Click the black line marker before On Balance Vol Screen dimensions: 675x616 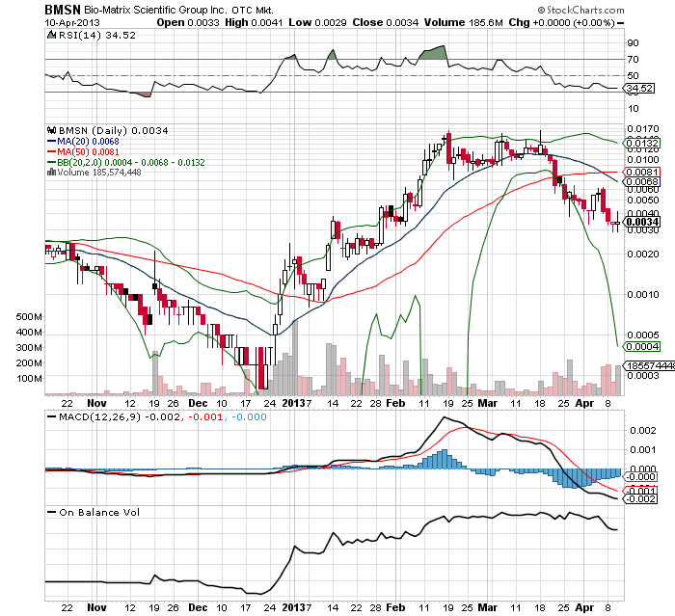tap(52, 512)
